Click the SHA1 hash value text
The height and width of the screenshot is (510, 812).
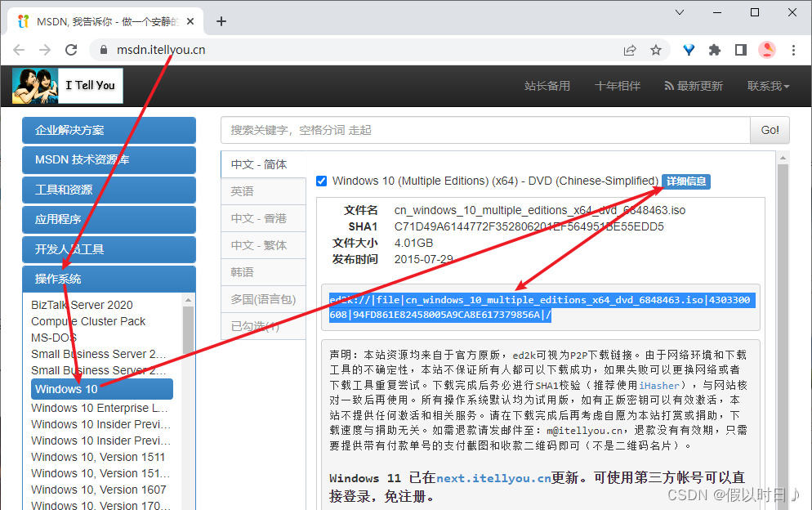529,226
